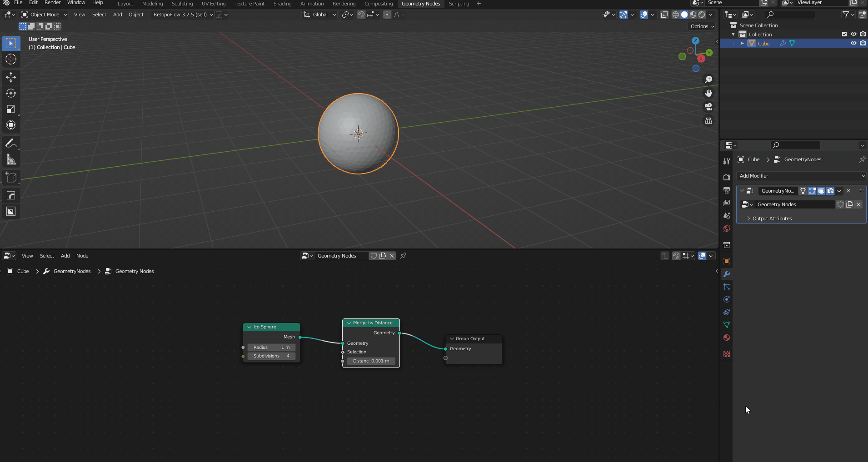The width and height of the screenshot is (868, 462).
Task: Select the Measure tool
Action: (x=11, y=159)
